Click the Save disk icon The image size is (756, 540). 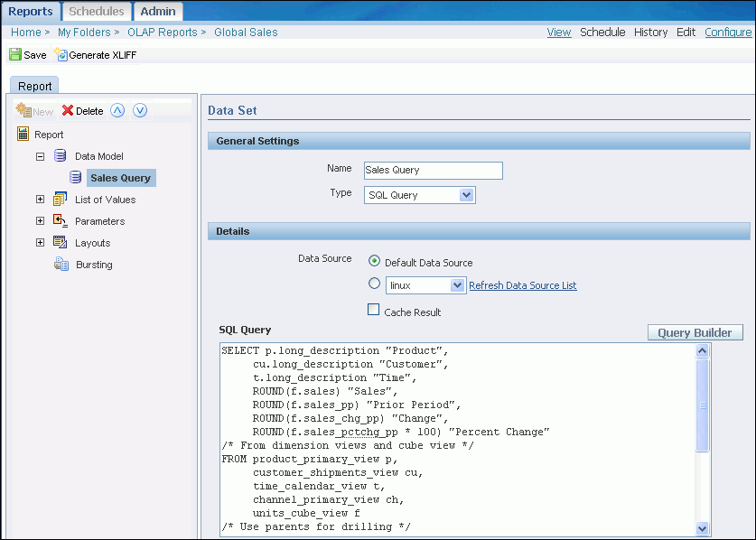(15, 55)
